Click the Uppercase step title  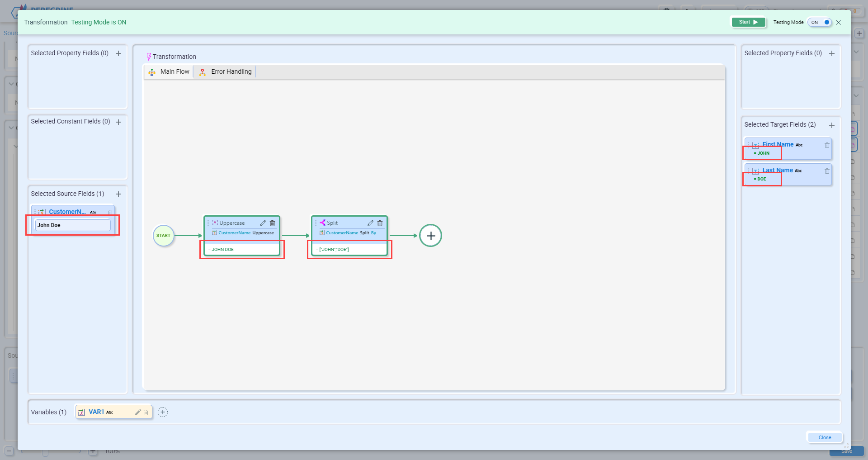pyautogui.click(x=232, y=223)
